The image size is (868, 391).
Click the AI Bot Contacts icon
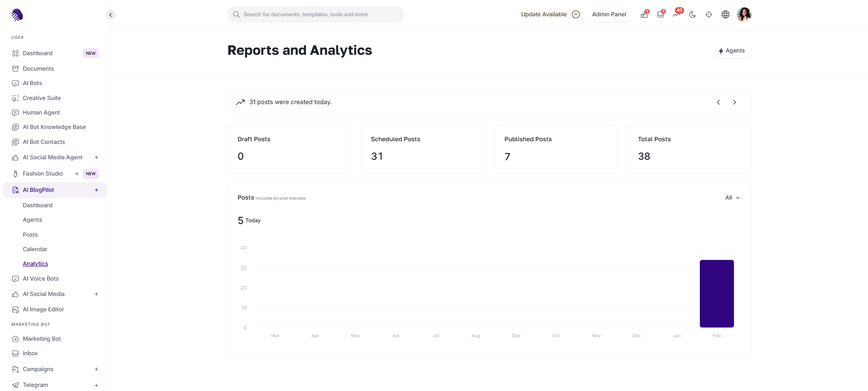(x=15, y=142)
